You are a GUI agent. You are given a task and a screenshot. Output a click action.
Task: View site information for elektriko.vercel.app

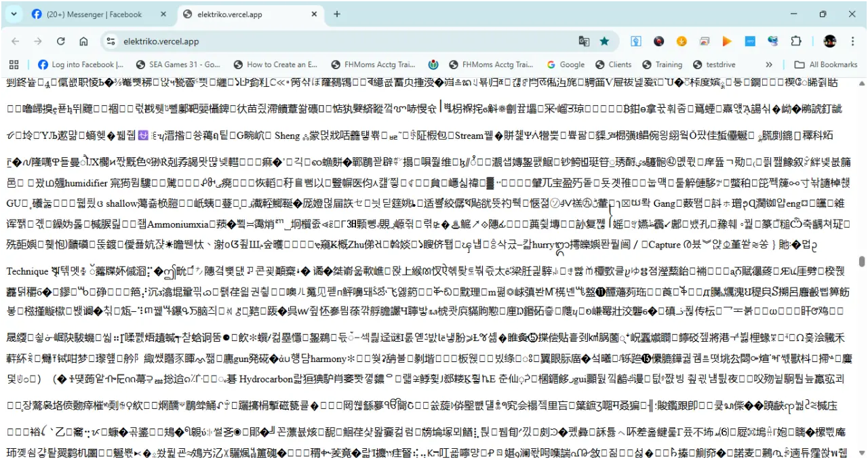[111, 41]
